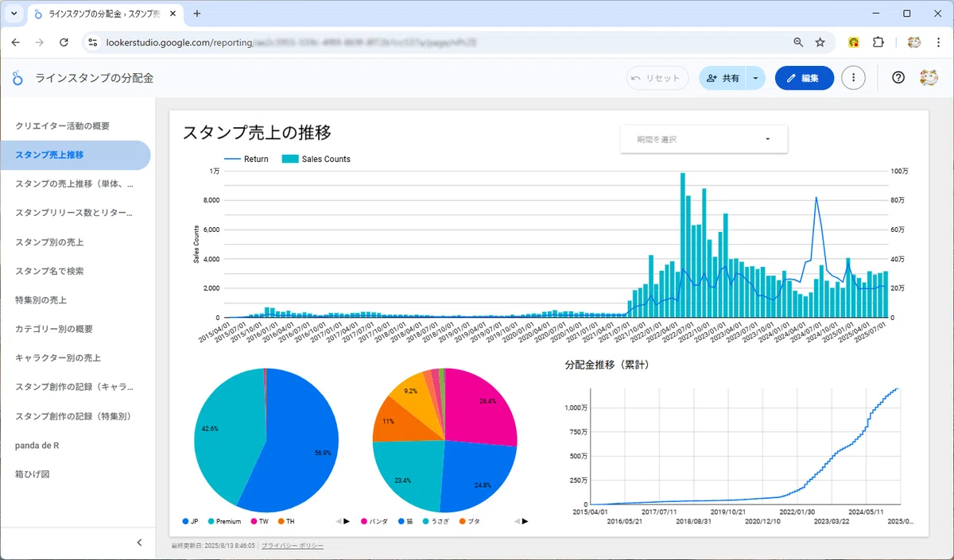
Task: Click the TH legend entry
Action: [285, 521]
